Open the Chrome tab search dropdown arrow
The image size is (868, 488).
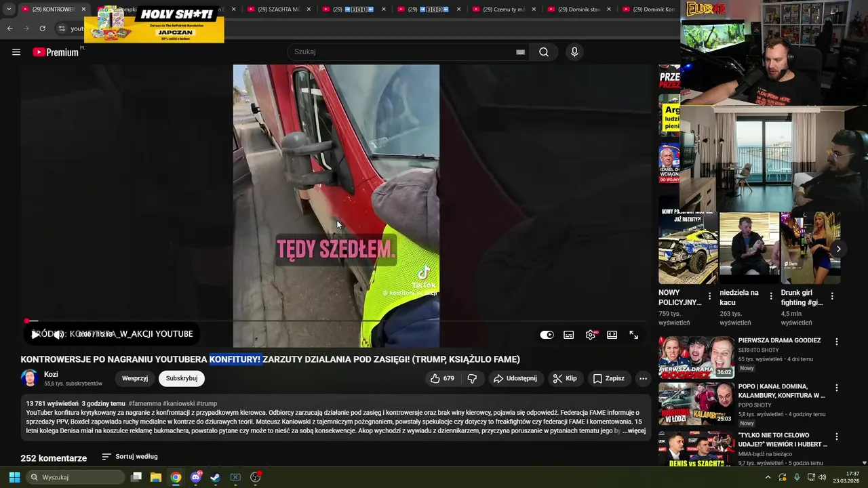pos(8,9)
